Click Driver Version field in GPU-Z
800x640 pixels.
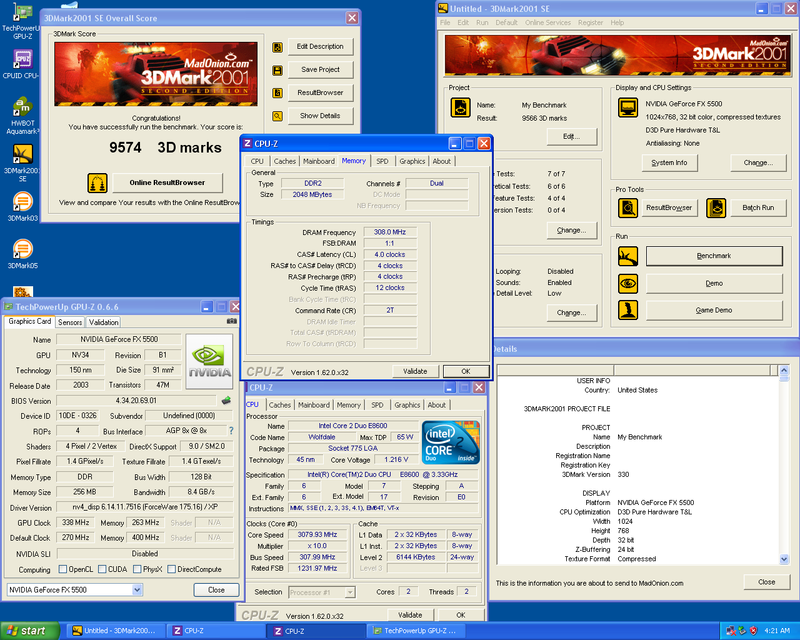tap(145, 507)
